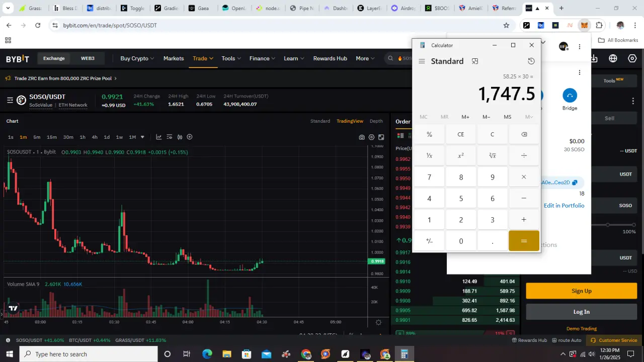Switch to the TradingView chart tab

350,121
